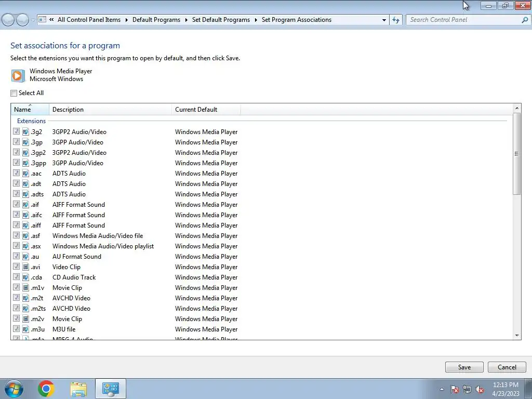Image resolution: width=532 pixels, height=399 pixels.
Task: Tick the Select All checkbox
Action: 14,93
